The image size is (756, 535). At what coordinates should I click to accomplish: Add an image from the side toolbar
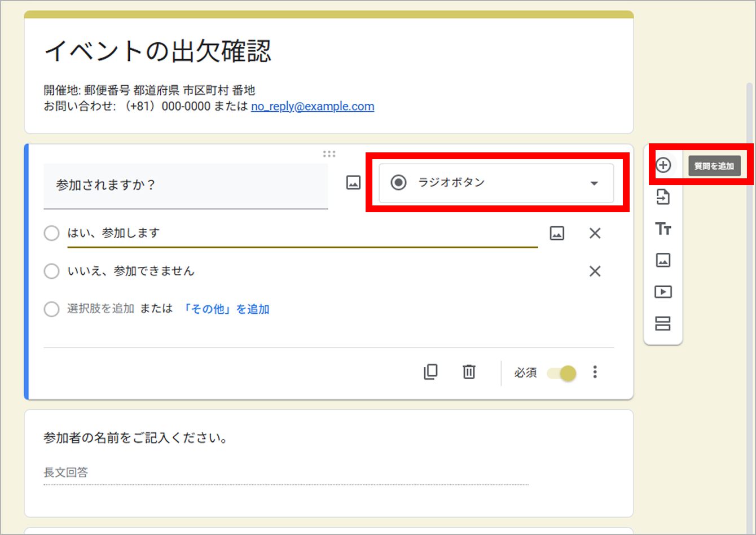663,260
